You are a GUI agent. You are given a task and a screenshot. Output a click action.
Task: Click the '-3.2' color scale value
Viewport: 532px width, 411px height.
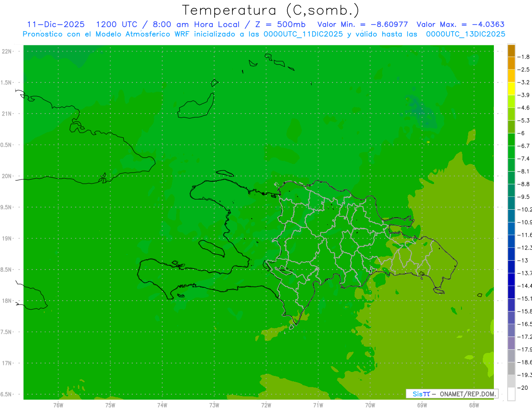click(x=524, y=82)
